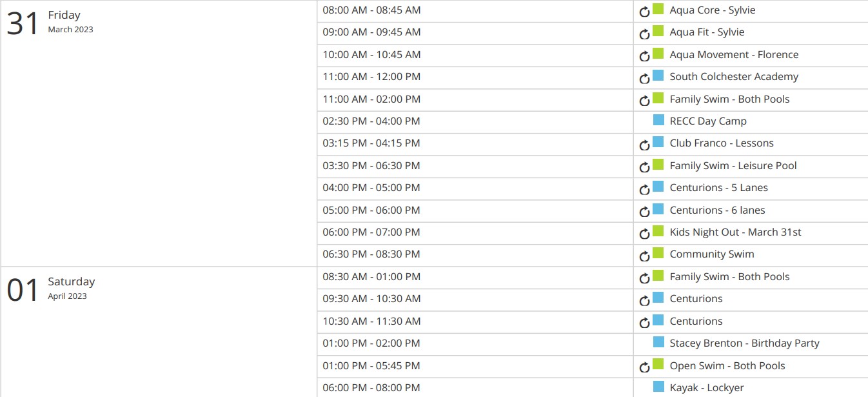Open the Saturday 09:30 AM Centurions event
Image resolution: width=868 pixels, height=397 pixels.
click(x=696, y=299)
